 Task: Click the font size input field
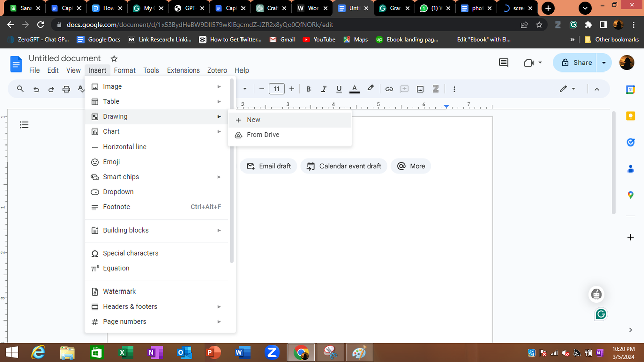click(277, 89)
